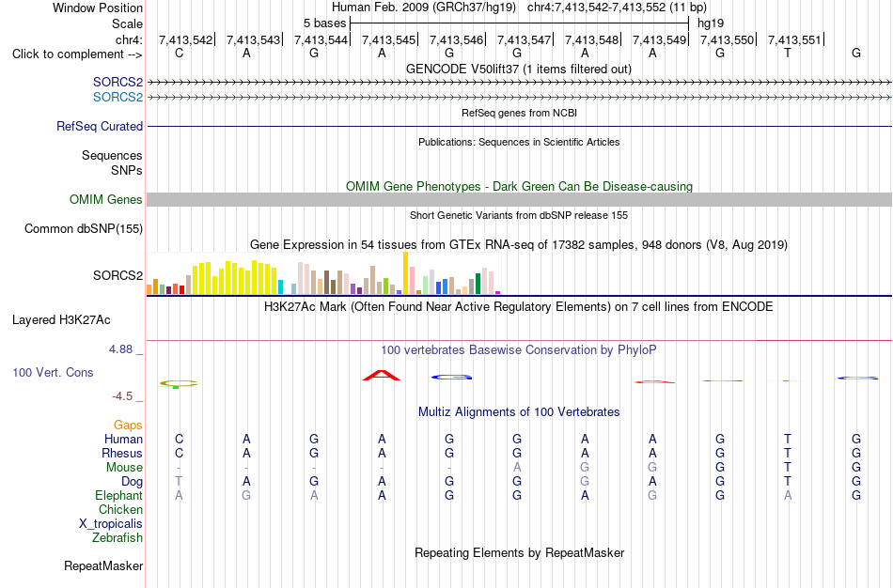The height and width of the screenshot is (588, 893).
Task: Select the orange Gaps label
Action: click(x=128, y=426)
